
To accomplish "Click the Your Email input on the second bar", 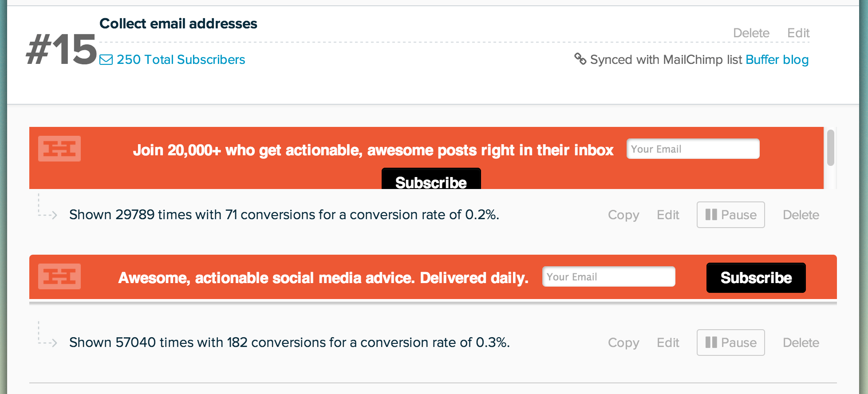I will pyautogui.click(x=608, y=276).
